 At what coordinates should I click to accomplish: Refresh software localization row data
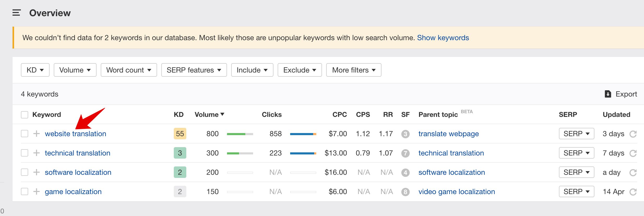pyautogui.click(x=633, y=172)
